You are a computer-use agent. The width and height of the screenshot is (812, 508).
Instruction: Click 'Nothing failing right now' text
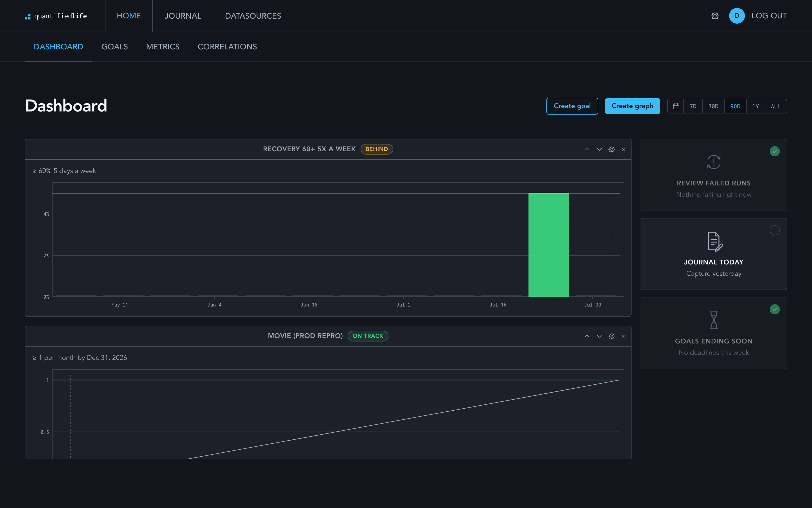714,194
